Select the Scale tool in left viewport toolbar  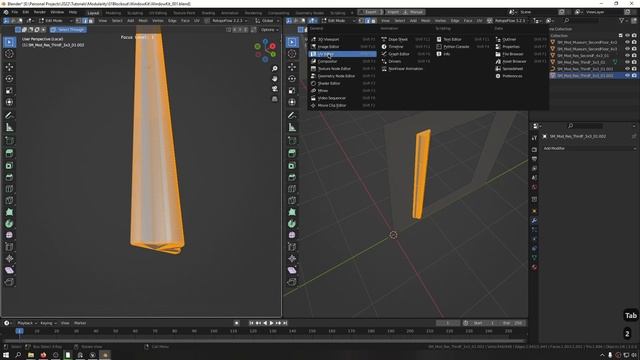click(9, 90)
